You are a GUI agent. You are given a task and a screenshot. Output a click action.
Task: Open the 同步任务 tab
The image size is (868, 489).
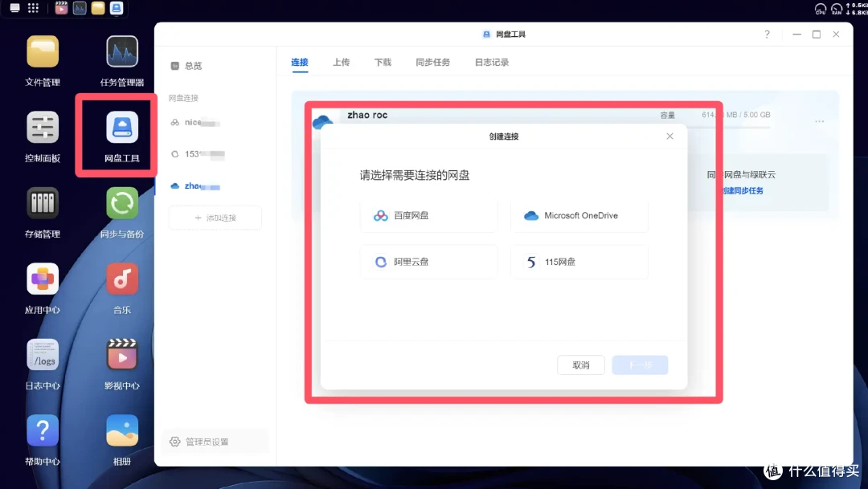coord(433,63)
